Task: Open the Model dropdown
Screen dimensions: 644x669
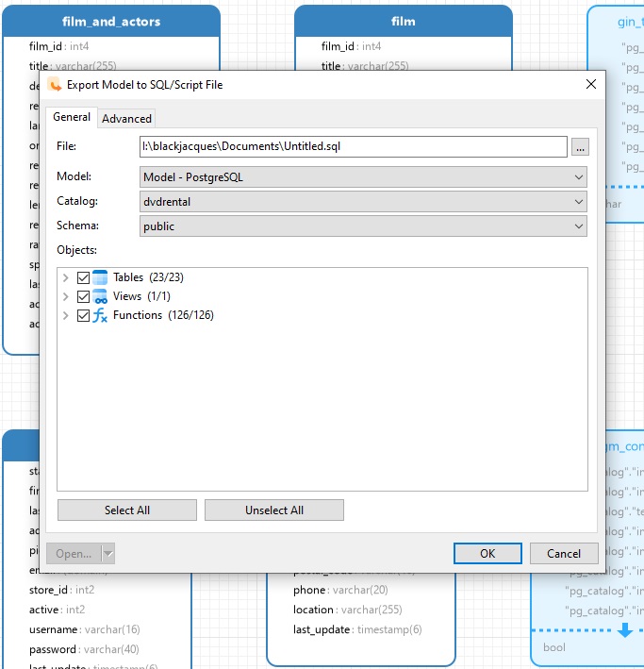Action: pyautogui.click(x=363, y=177)
